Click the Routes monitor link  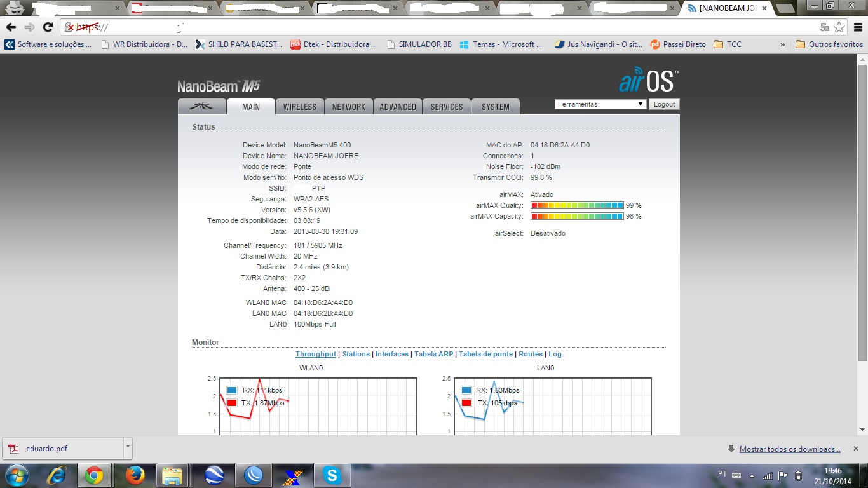click(531, 354)
